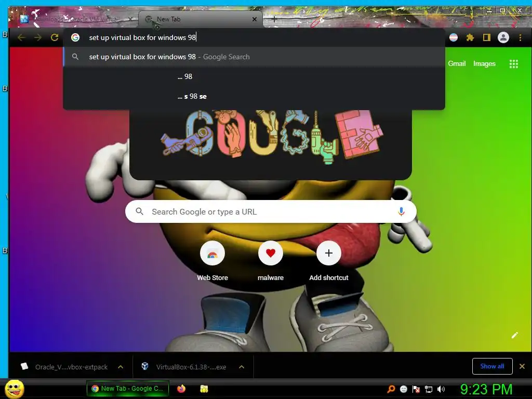532x399 pixels.
Task: Click the round white face tray icon
Action: click(403, 389)
